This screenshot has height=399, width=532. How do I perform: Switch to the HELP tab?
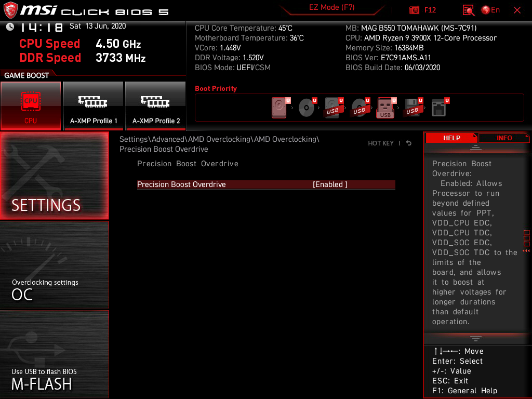point(451,138)
